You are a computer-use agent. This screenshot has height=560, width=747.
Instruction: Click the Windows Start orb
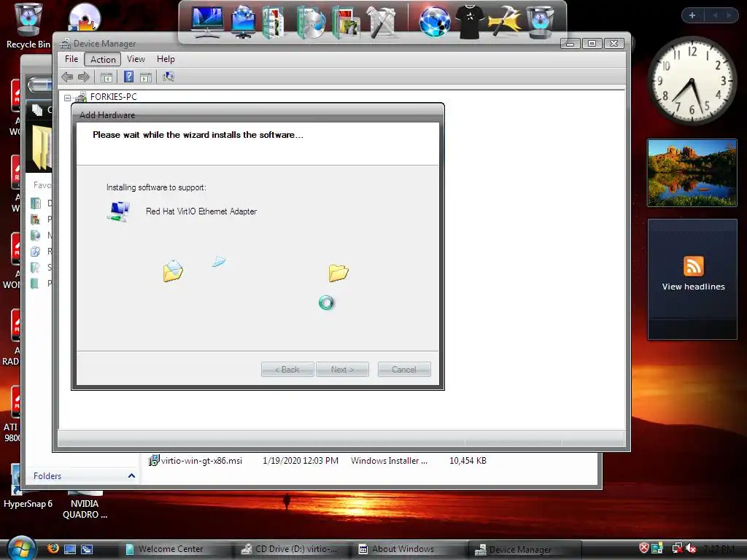pos(21,548)
